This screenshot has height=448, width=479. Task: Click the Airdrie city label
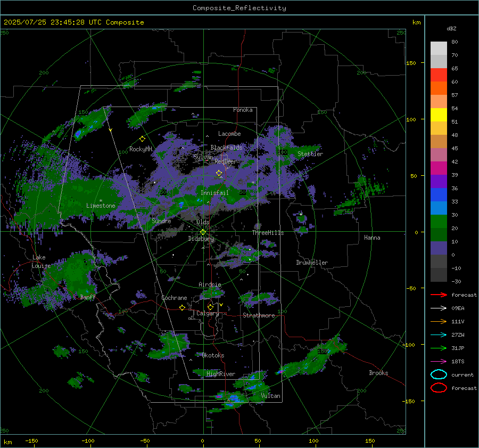[210, 284]
